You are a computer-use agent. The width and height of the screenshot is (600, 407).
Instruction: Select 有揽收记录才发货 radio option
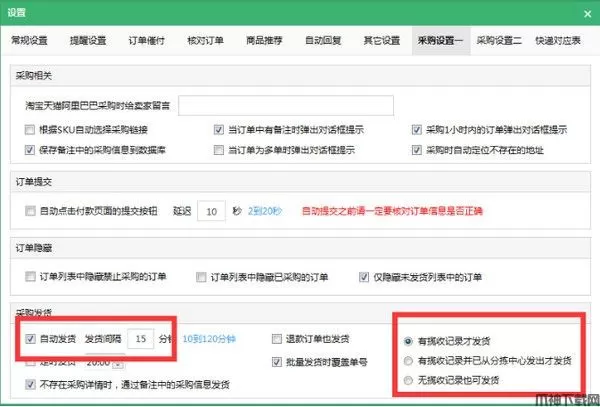click(x=408, y=341)
